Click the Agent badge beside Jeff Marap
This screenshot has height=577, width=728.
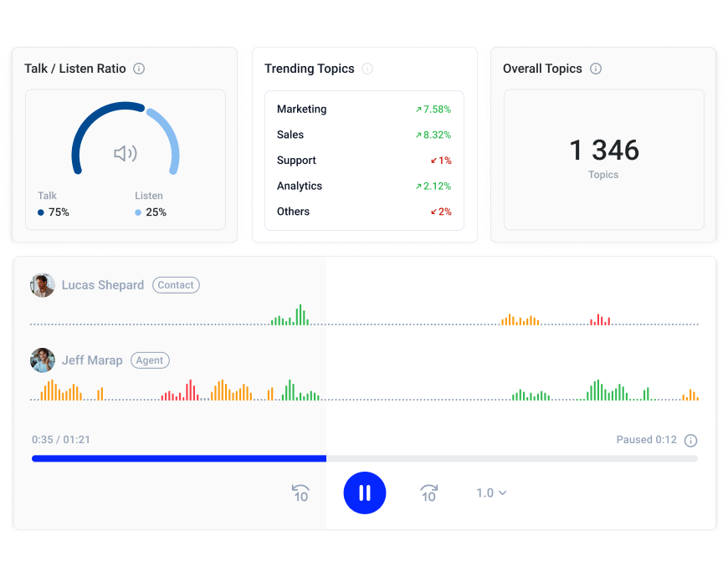150,360
